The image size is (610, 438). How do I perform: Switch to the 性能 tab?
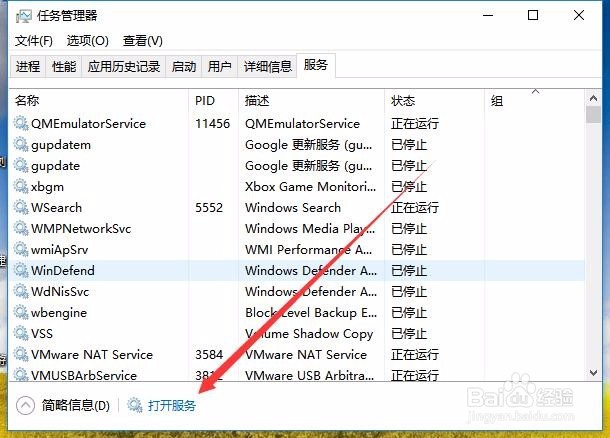(x=64, y=67)
